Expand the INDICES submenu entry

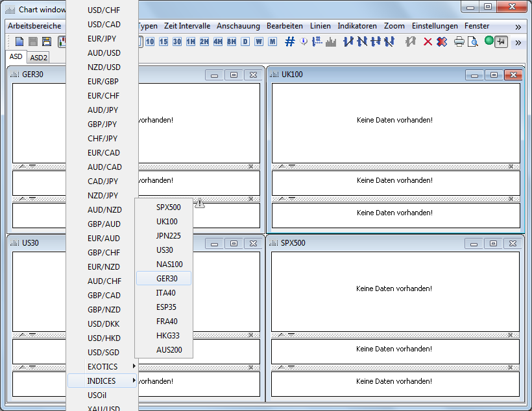103,381
